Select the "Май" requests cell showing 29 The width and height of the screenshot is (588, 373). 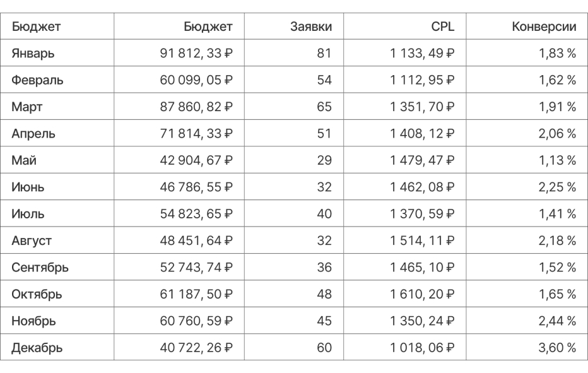(324, 160)
